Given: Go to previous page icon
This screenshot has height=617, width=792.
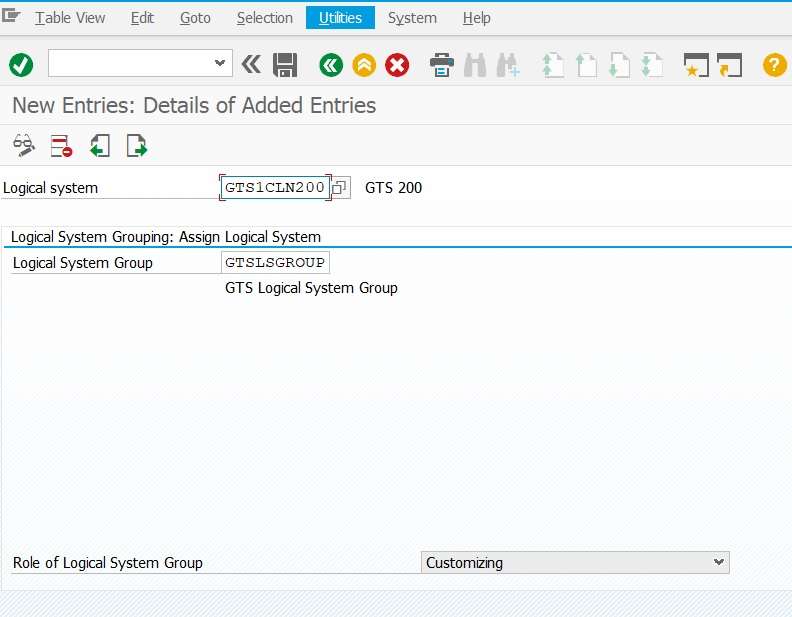Looking at the screenshot, I should 586,65.
